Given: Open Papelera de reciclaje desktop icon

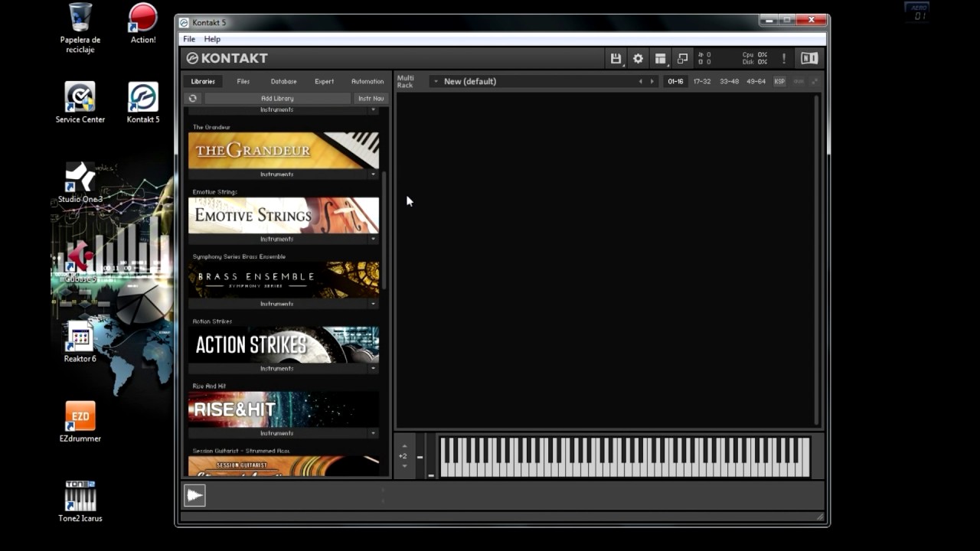Looking at the screenshot, I should click(80, 28).
